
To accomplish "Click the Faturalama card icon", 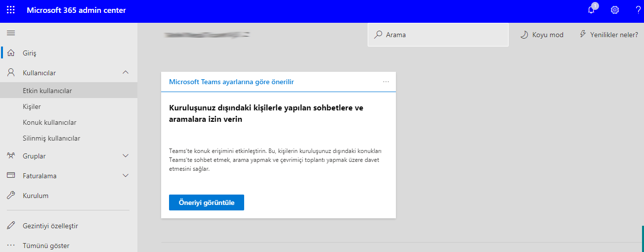I will [x=11, y=176].
